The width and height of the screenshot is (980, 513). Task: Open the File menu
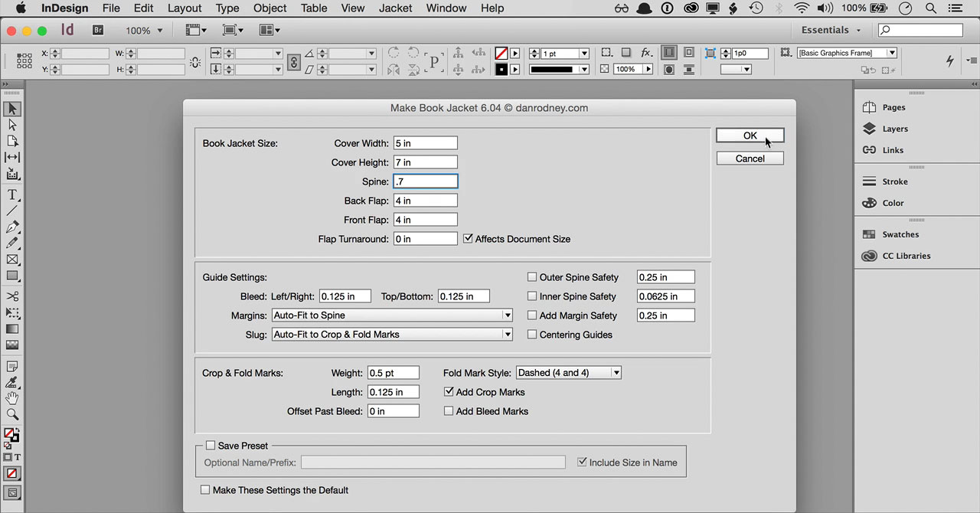[111, 8]
